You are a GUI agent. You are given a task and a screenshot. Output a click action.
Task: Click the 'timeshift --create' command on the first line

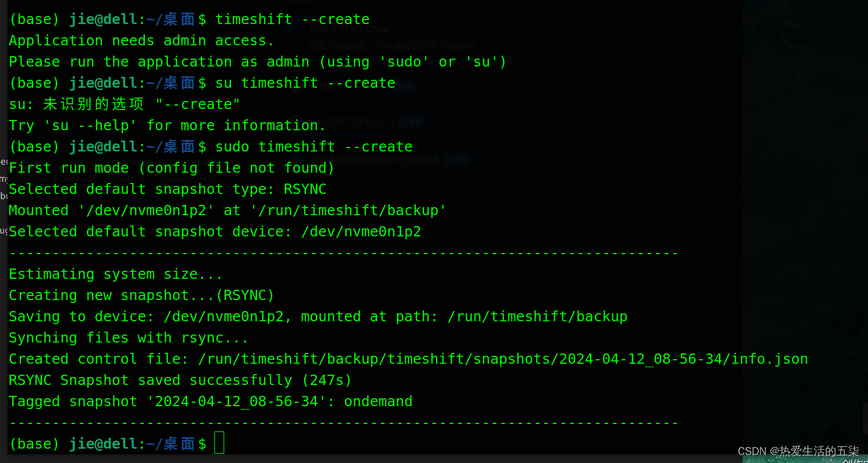pyautogui.click(x=292, y=19)
